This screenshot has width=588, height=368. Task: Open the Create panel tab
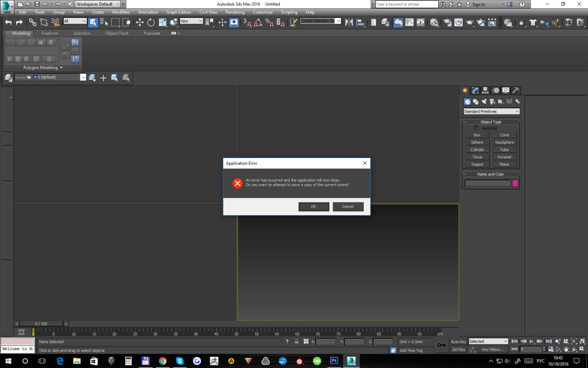[465, 91]
